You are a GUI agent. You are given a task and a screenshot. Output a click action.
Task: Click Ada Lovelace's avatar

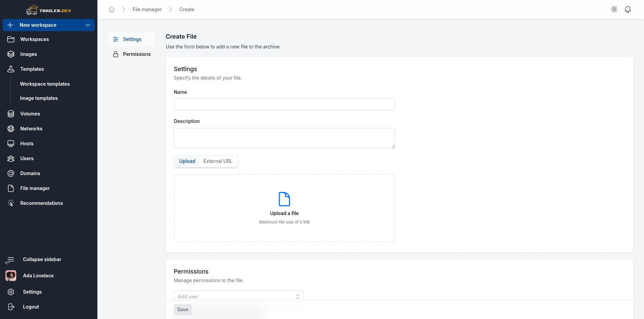click(x=11, y=276)
